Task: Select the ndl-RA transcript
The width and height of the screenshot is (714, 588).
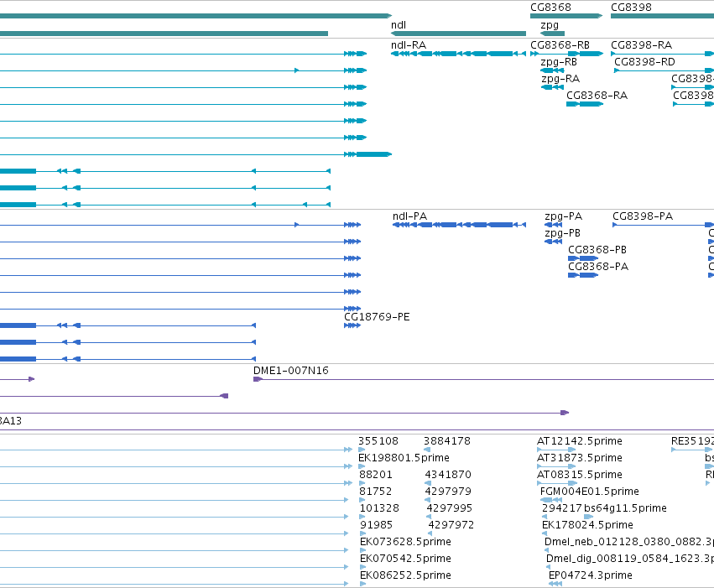Action: click(459, 54)
